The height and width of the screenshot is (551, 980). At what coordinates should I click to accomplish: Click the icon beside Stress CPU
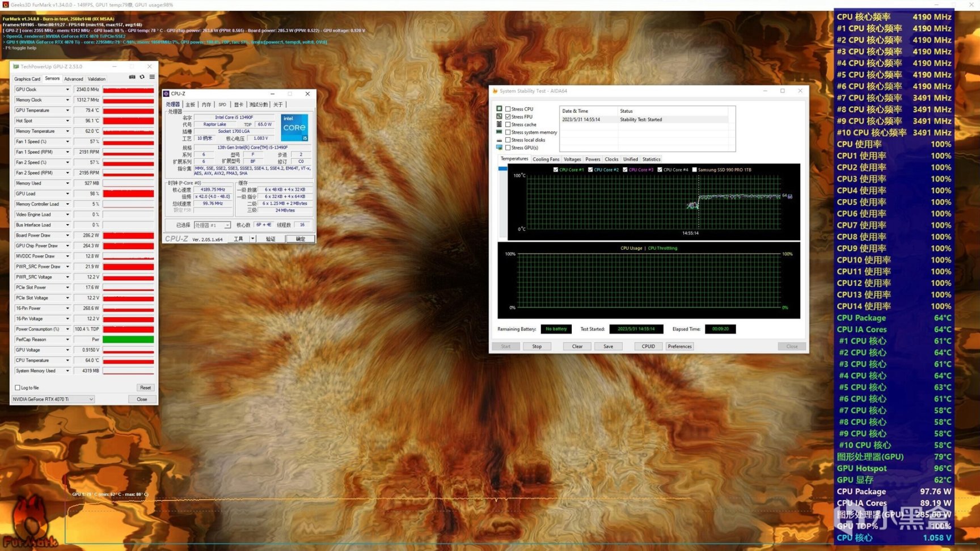[x=499, y=108]
